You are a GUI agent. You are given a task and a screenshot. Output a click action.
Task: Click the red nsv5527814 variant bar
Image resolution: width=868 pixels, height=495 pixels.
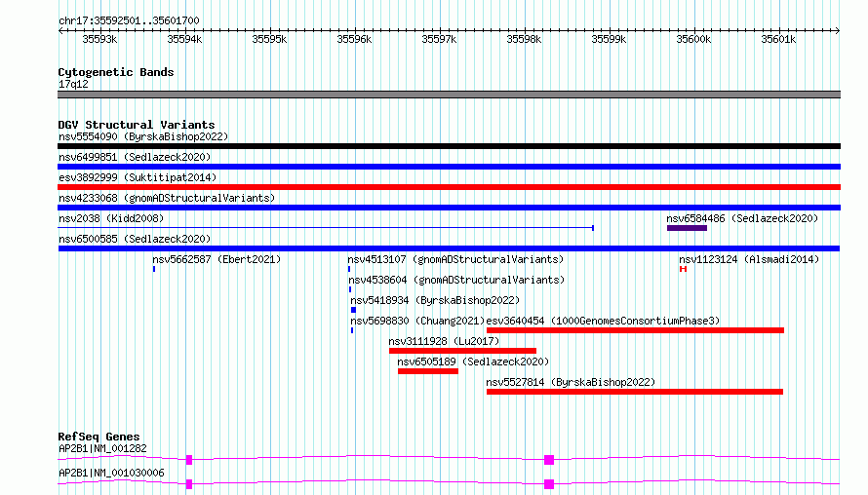(635, 392)
